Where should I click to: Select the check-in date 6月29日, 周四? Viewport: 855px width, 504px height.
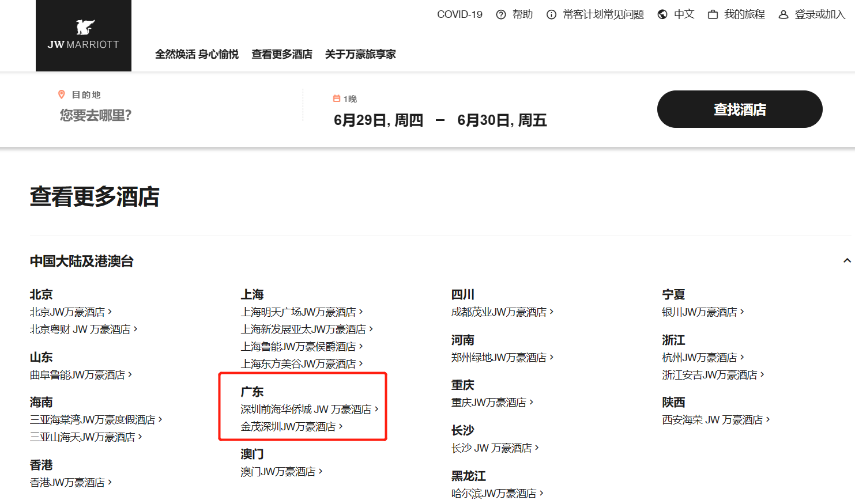[x=378, y=120]
